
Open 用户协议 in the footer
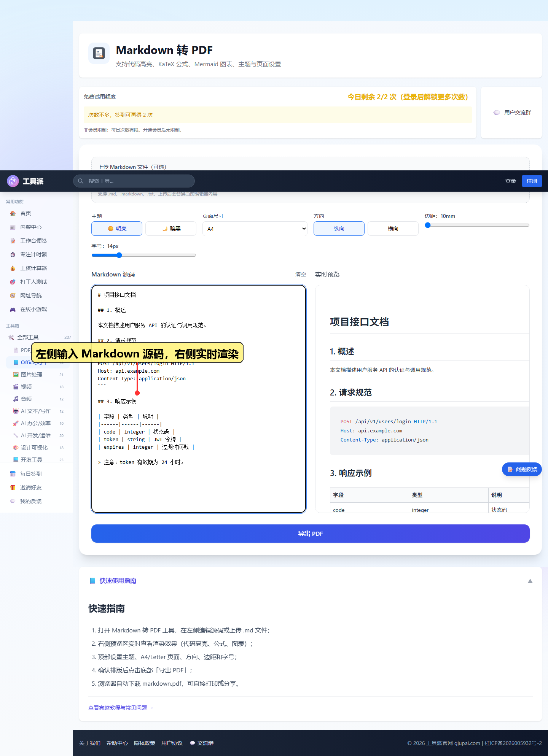[172, 743]
